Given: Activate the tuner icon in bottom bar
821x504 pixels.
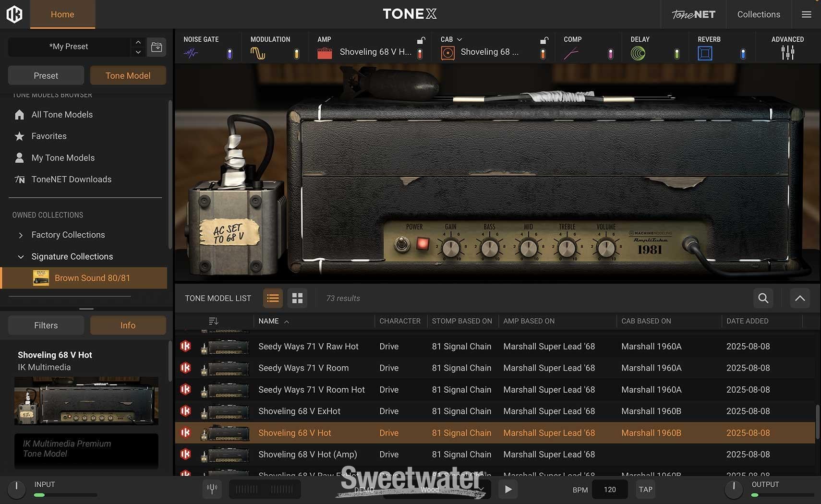Looking at the screenshot, I should tap(212, 489).
